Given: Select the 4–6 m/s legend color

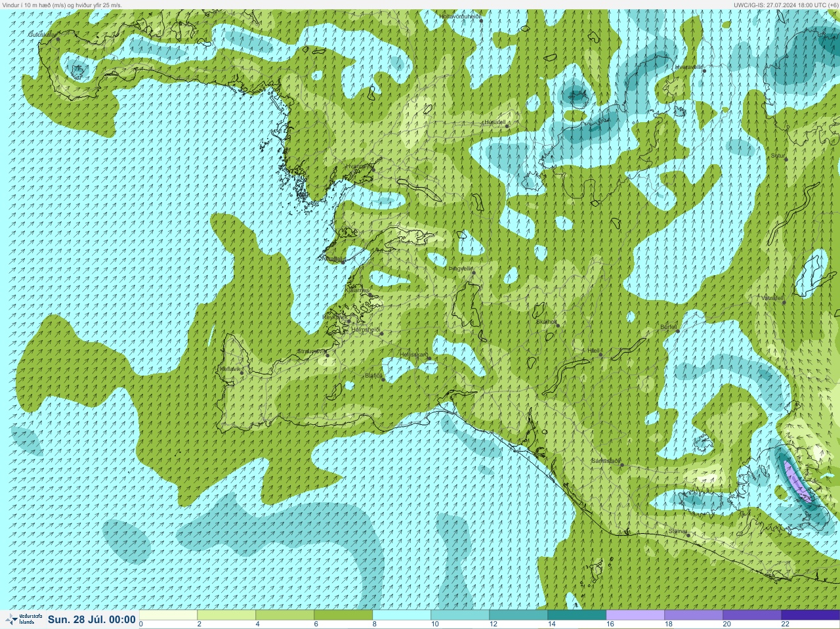Looking at the screenshot, I should [285, 615].
